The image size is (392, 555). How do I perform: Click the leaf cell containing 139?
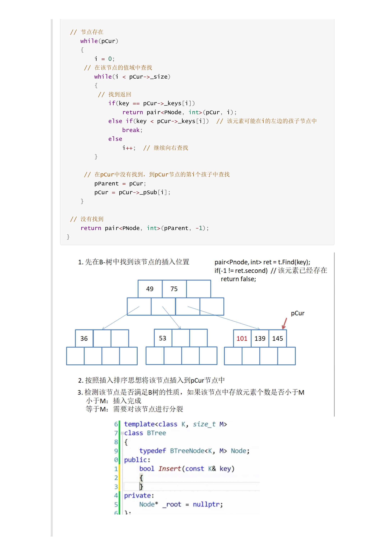260,338
